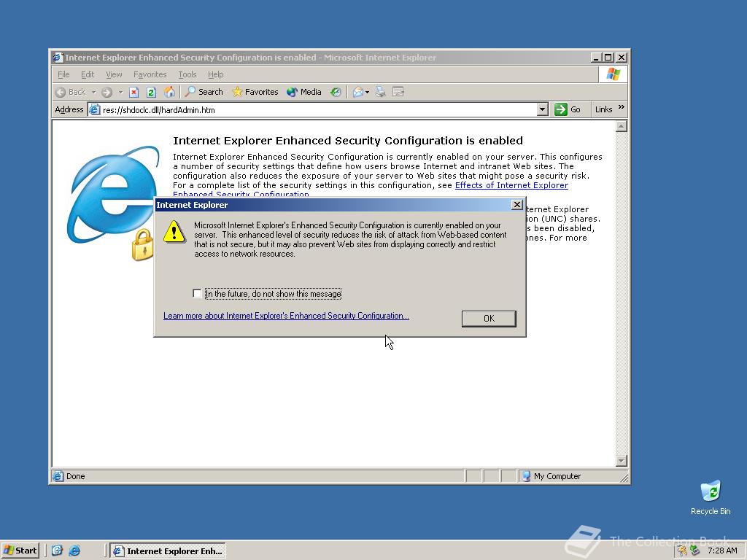
Task: Click the Refresh page icon
Action: tap(151, 92)
